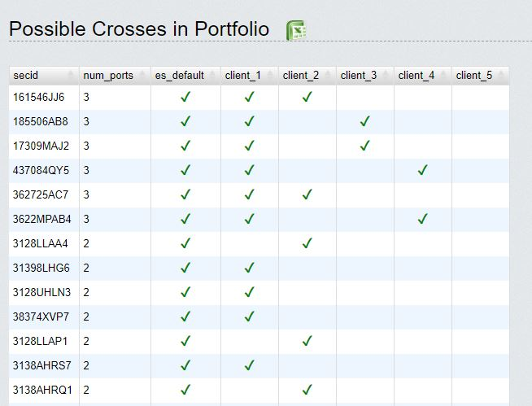The height and width of the screenshot is (406, 532).
Task: Click client_3 checkmark in 17309MAJ2 row
Action: pos(364,146)
